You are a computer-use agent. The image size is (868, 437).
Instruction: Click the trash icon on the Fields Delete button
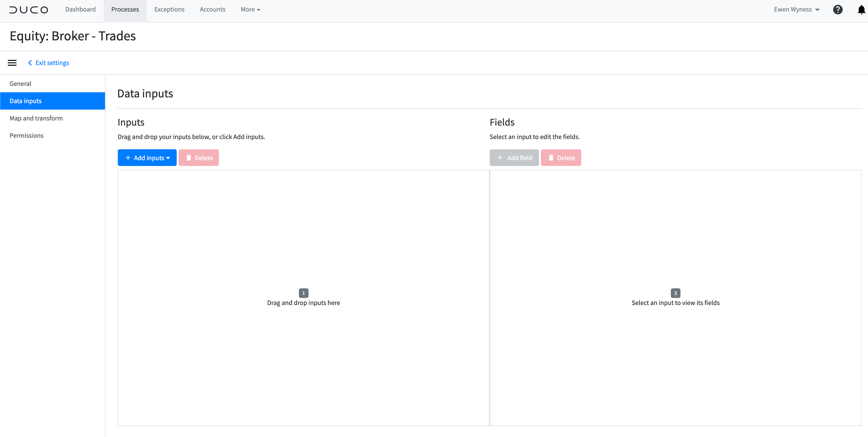(x=551, y=158)
